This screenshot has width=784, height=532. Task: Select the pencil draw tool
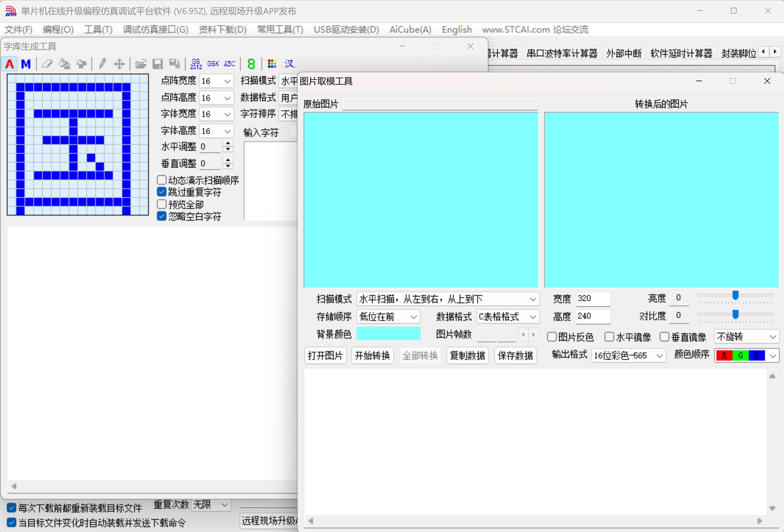(x=102, y=64)
